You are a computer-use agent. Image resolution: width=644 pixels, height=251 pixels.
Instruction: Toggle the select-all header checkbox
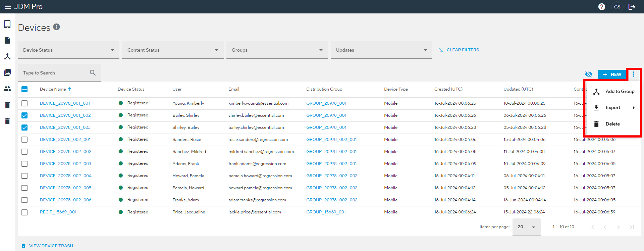click(x=24, y=89)
